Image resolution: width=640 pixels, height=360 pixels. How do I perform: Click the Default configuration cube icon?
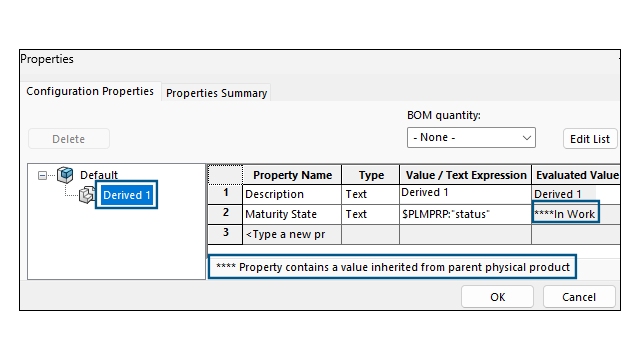[x=65, y=175]
